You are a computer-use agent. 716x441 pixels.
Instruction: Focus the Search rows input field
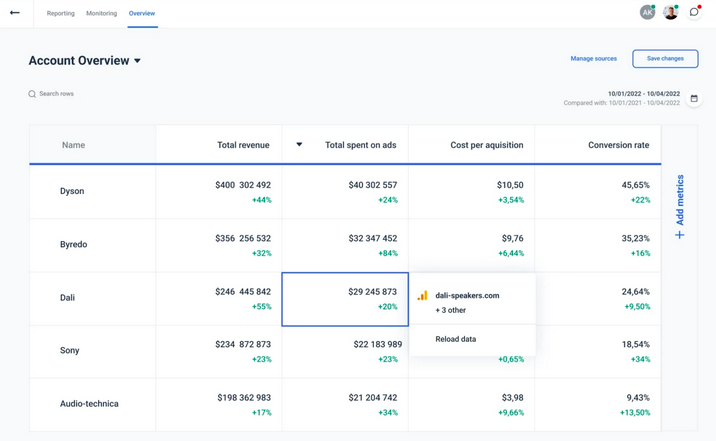[x=56, y=94]
